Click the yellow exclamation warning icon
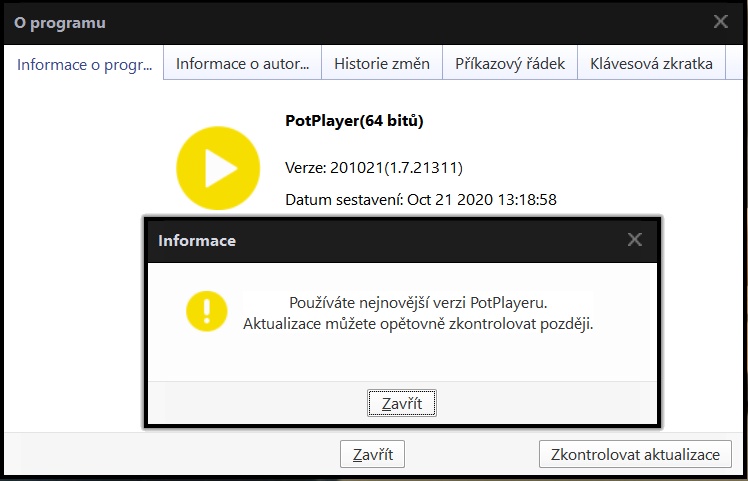Screen dimensions: 748x481 (x=207, y=311)
